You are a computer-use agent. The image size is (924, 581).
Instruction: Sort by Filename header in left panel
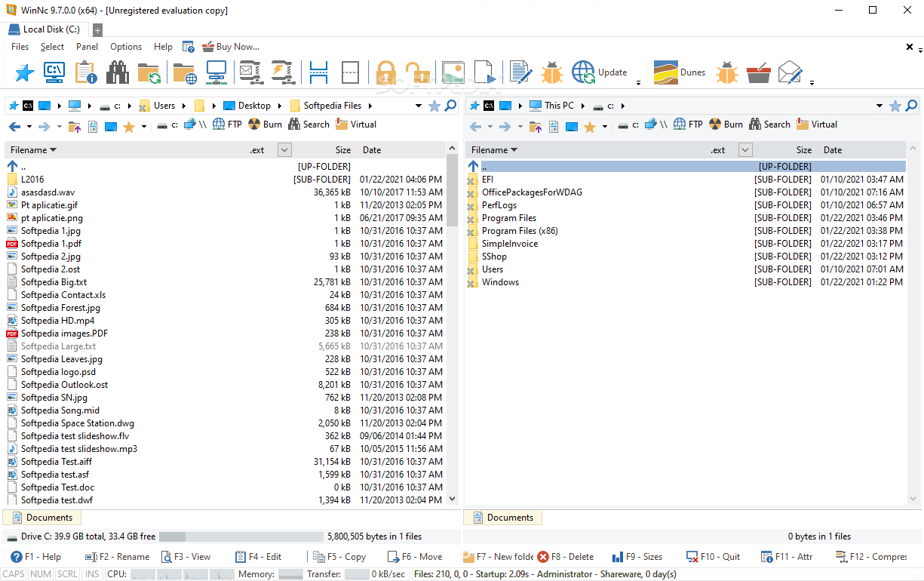pyautogui.click(x=33, y=150)
